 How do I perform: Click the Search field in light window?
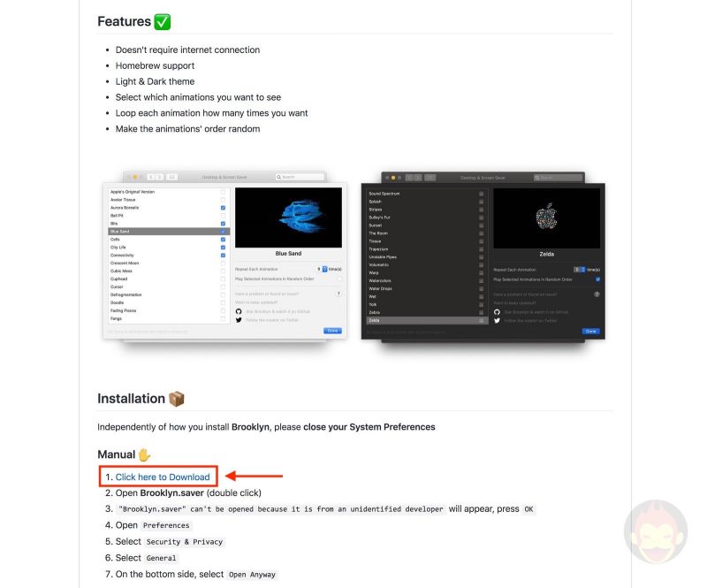point(300,177)
